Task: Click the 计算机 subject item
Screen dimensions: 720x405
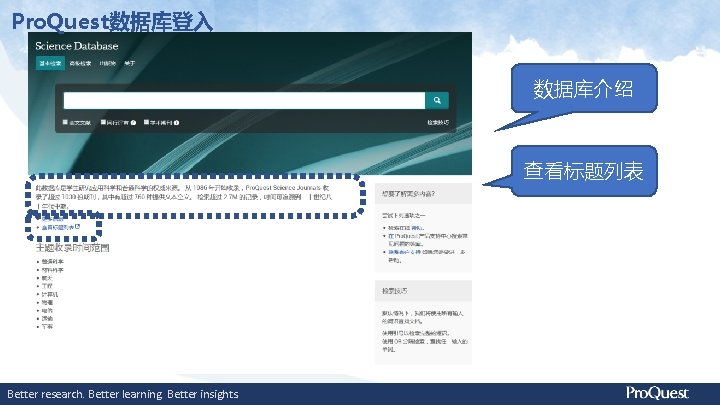Action: pyautogui.click(x=50, y=294)
